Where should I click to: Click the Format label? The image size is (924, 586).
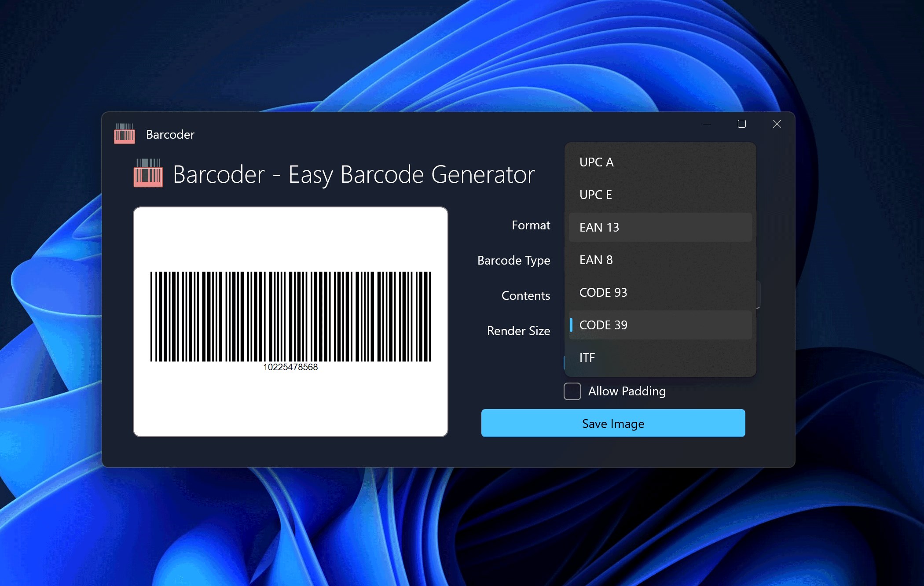531,225
